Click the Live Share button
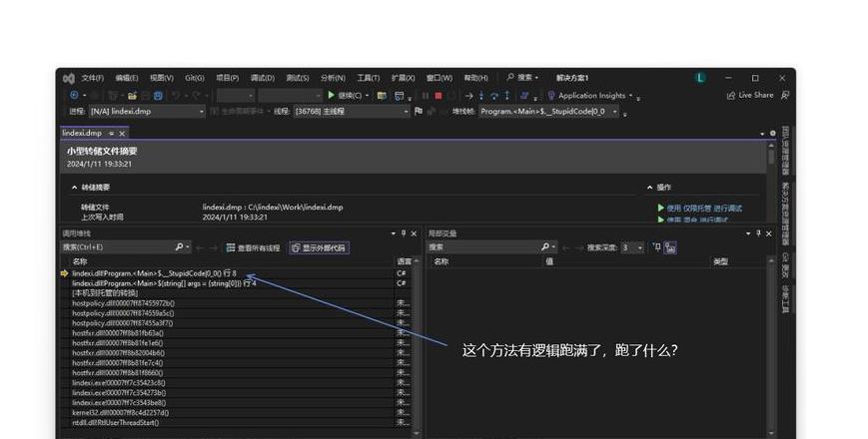Image resolution: width=868 pixels, height=439 pixels. pos(749,95)
